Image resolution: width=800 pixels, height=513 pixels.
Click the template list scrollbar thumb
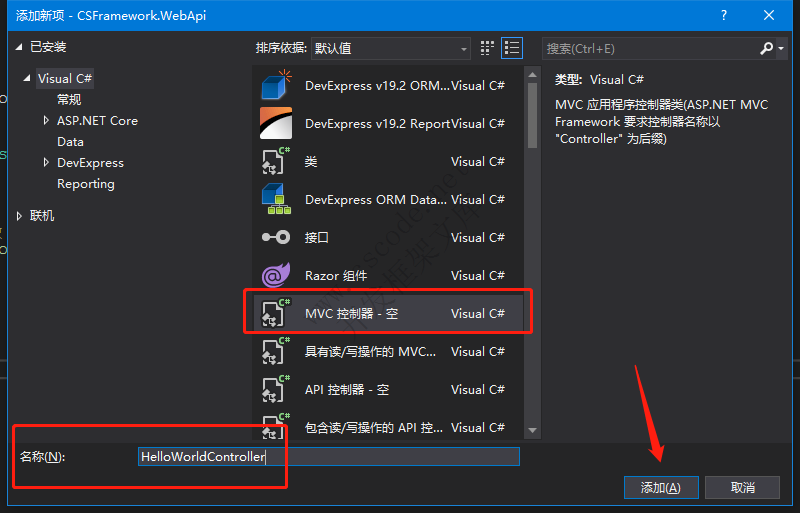coord(532,115)
